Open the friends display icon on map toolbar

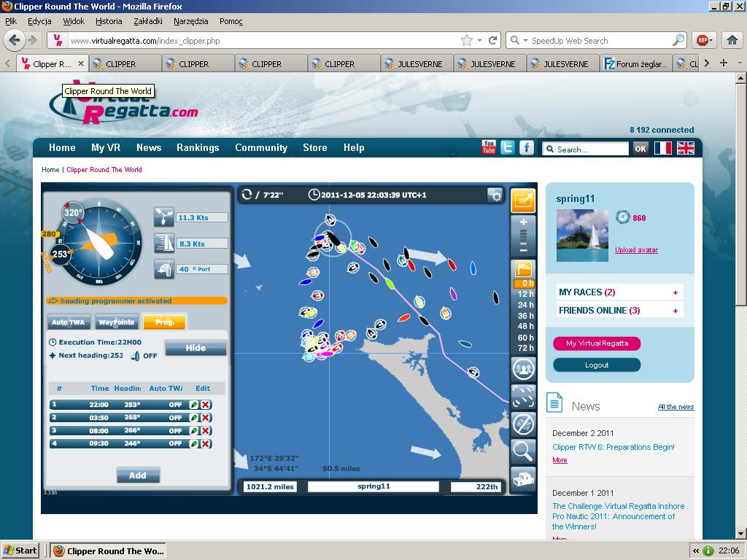point(523,369)
